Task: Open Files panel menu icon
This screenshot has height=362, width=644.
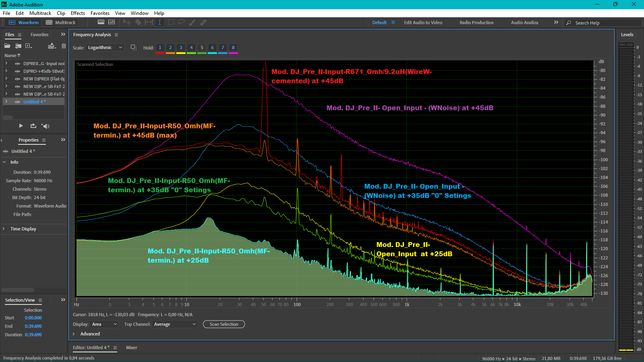Action: click(x=19, y=35)
